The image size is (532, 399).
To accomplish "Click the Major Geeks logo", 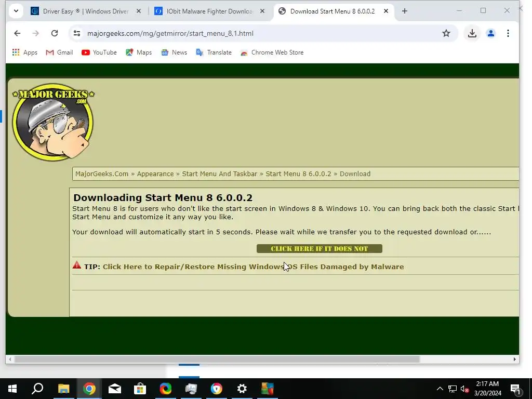I will pos(54,122).
